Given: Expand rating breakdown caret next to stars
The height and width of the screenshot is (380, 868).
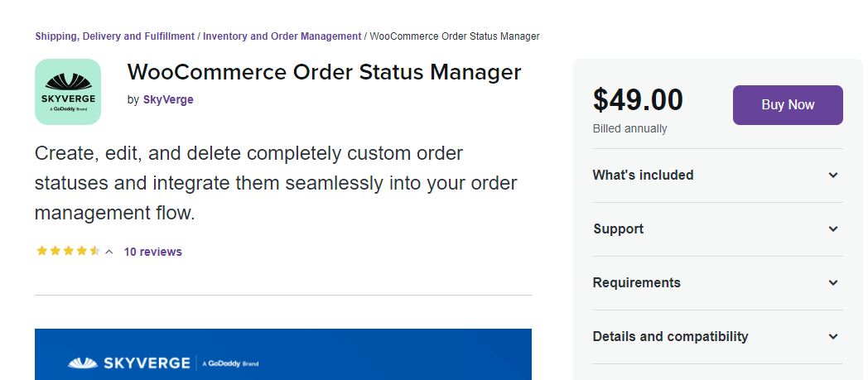Looking at the screenshot, I should coord(109,252).
